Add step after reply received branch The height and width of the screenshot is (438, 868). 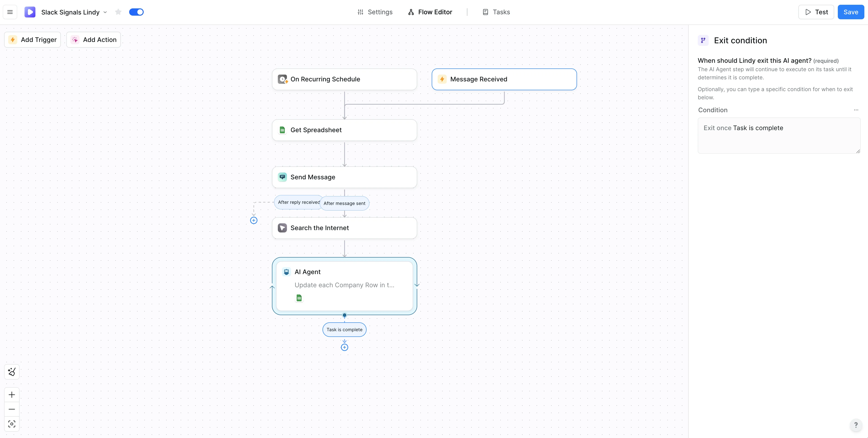click(x=254, y=221)
